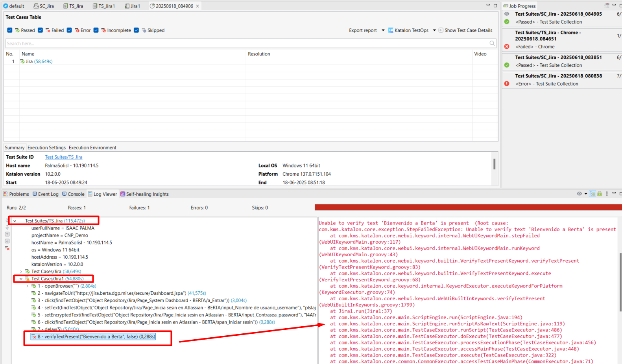Image resolution: width=622 pixels, height=364 pixels.
Task: Select the Test Suites/TS_Jira - Chrome job entry
Action: click(x=562, y=40)
